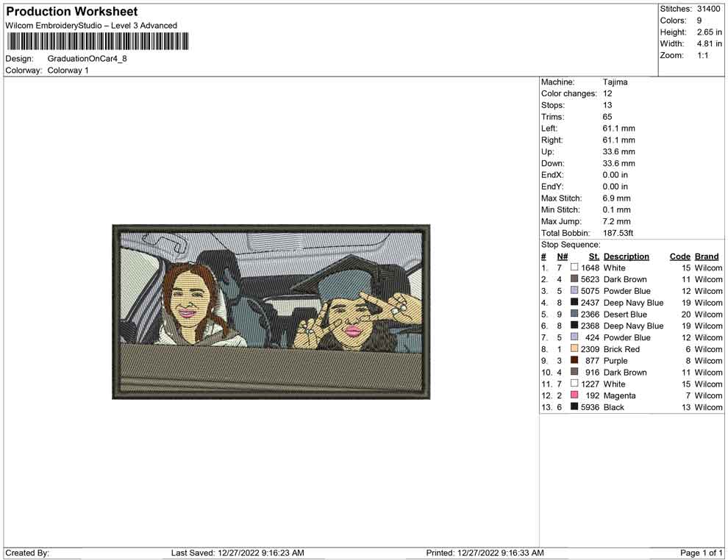Click the Deep Navy Blue chip for code 2437
This screenshot has width=728, height=560.
[574, 303]
